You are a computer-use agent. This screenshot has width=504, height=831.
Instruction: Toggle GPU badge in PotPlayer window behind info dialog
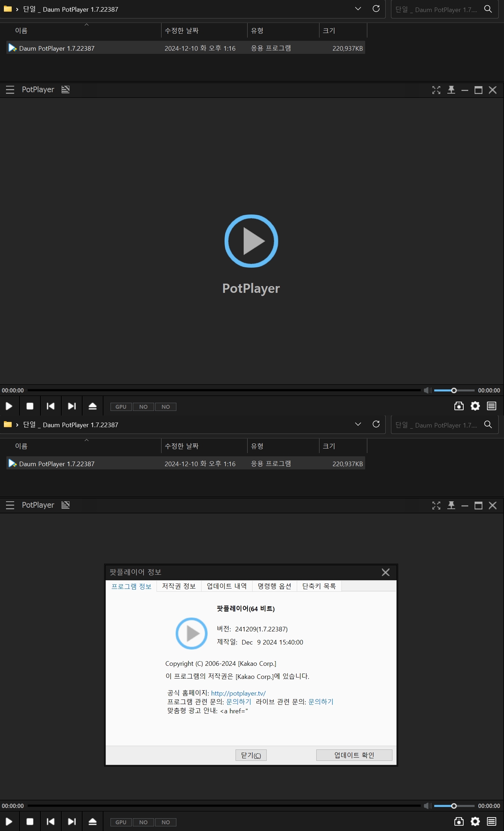click(121, 822)
